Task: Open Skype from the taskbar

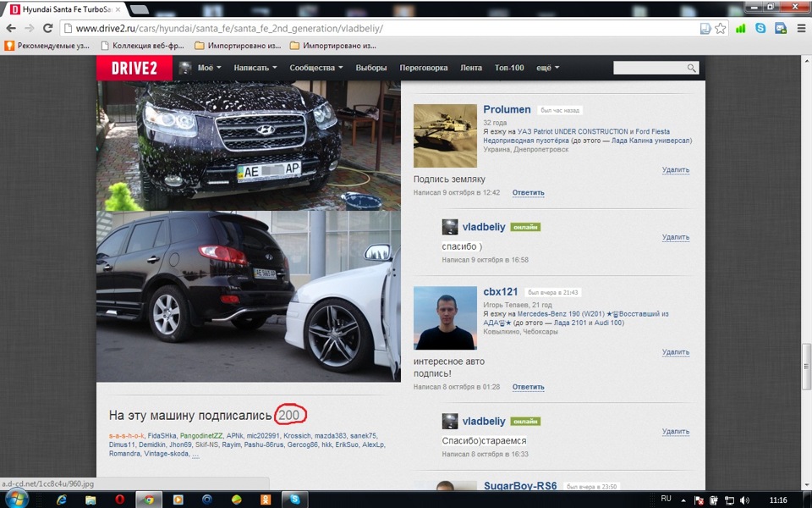Action: click(294, 500)
